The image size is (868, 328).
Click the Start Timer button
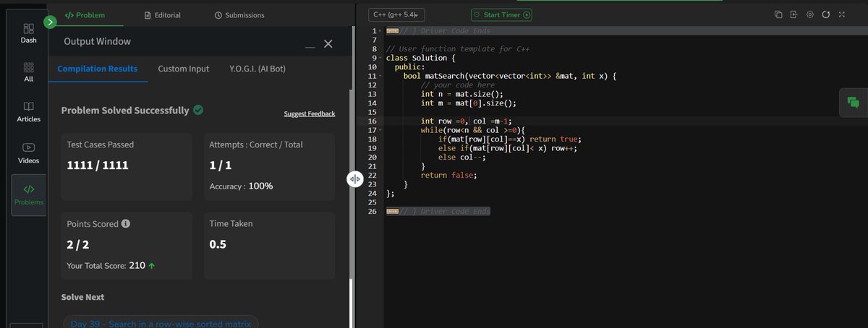[x=501, y=14]
